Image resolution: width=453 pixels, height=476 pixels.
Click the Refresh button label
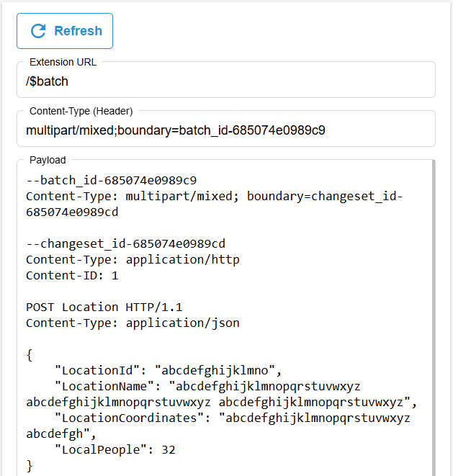[x=78, y=31]
